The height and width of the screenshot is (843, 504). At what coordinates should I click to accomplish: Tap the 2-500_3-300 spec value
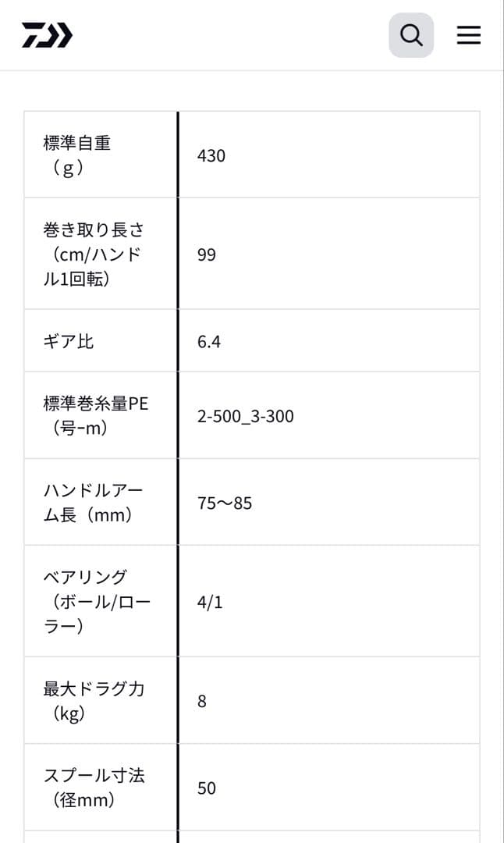point(245,416)
